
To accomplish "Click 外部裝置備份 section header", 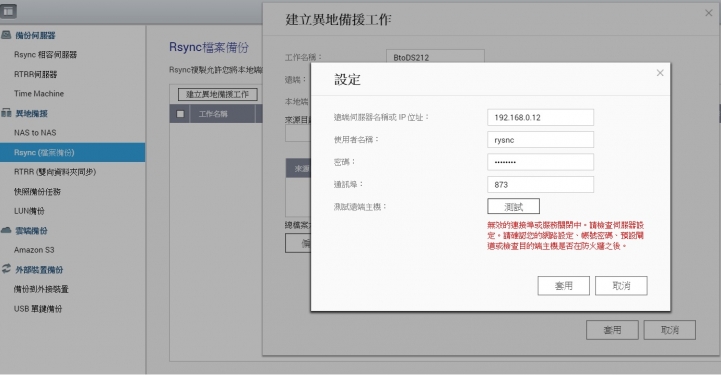I will pyautogui.click(x=39, y=270).
